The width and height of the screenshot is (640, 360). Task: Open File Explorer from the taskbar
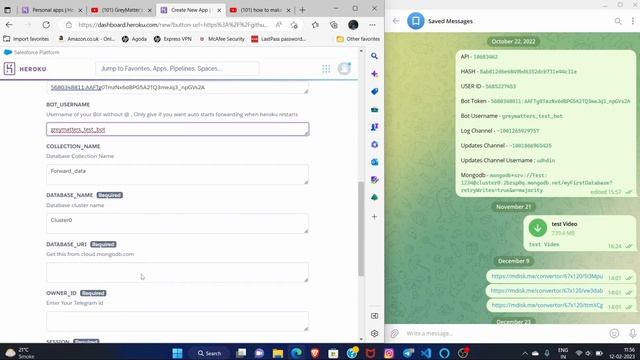pos(278,353)
